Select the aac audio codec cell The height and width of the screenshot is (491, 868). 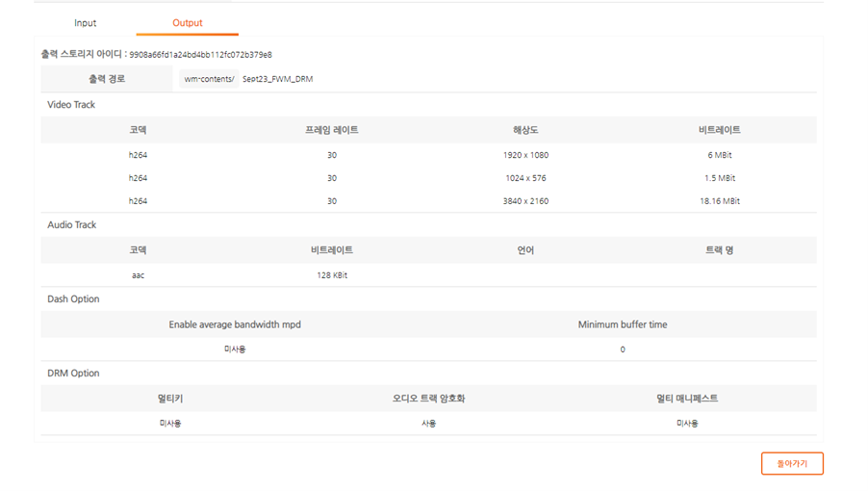click(138, 275)
